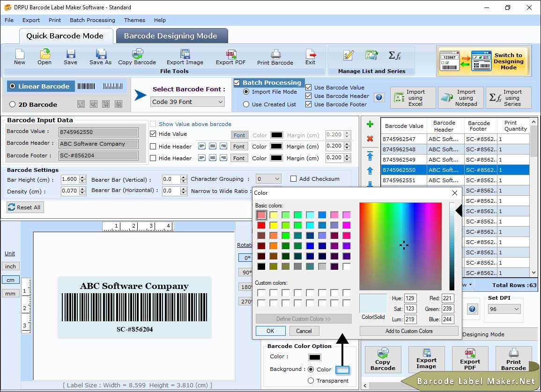Click Import using Notepad
The image size is (541, 392).
click(x=461, y=98)
